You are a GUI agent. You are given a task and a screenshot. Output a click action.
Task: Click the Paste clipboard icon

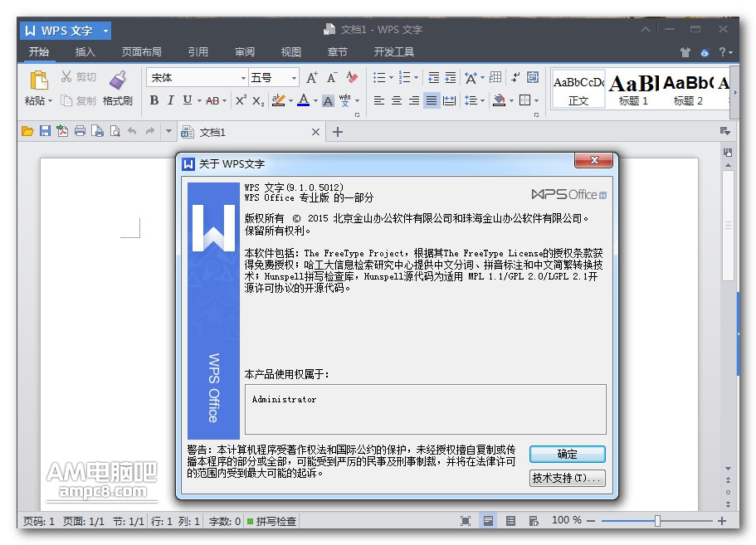point(38,80)
